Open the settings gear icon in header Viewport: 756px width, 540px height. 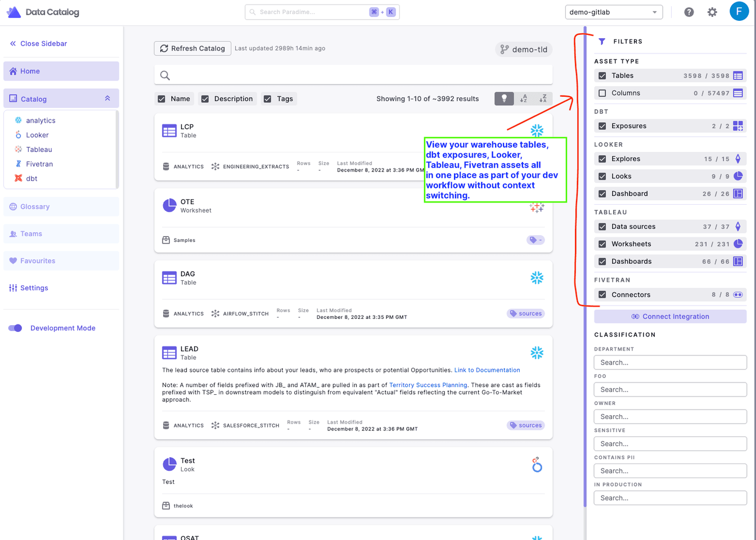coord(712,12)
